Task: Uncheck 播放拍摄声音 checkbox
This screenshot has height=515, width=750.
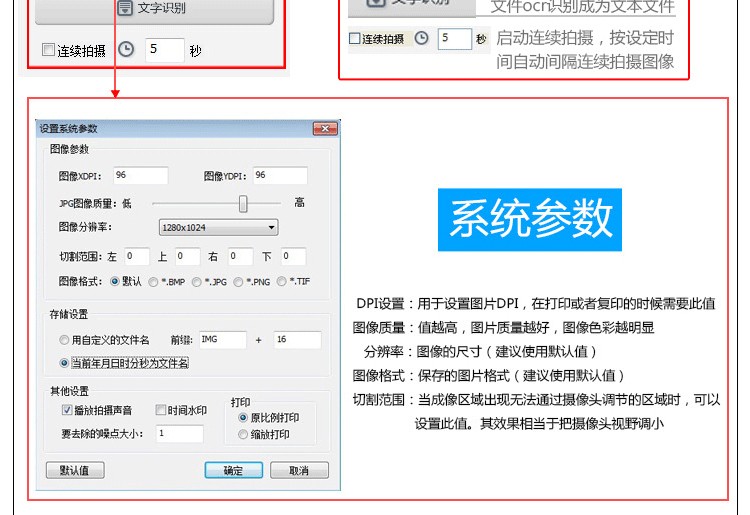Action: [x=66, y=410]
